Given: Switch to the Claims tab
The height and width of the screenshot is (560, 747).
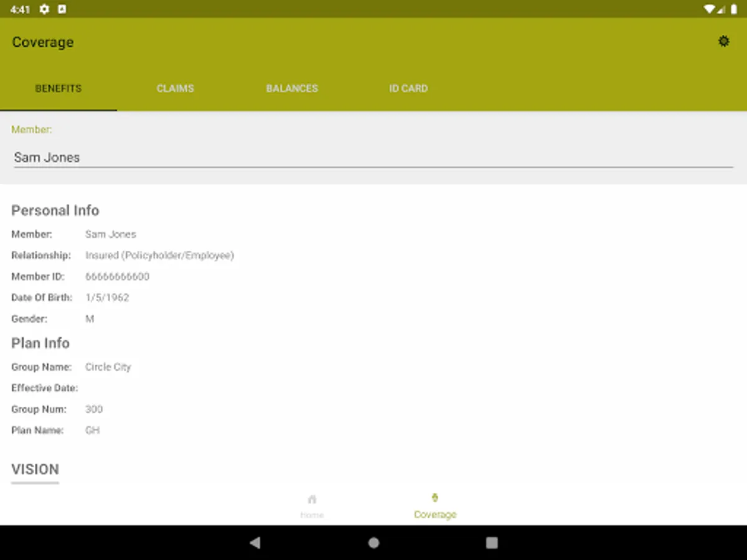Looking at the screenshot, I should 175,88.
